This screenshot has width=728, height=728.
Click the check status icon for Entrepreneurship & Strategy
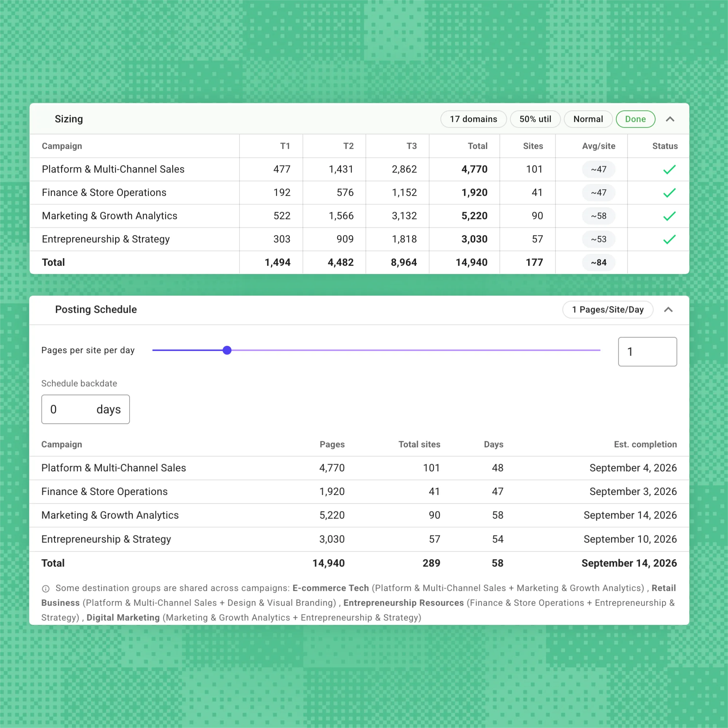pos(669,239)
